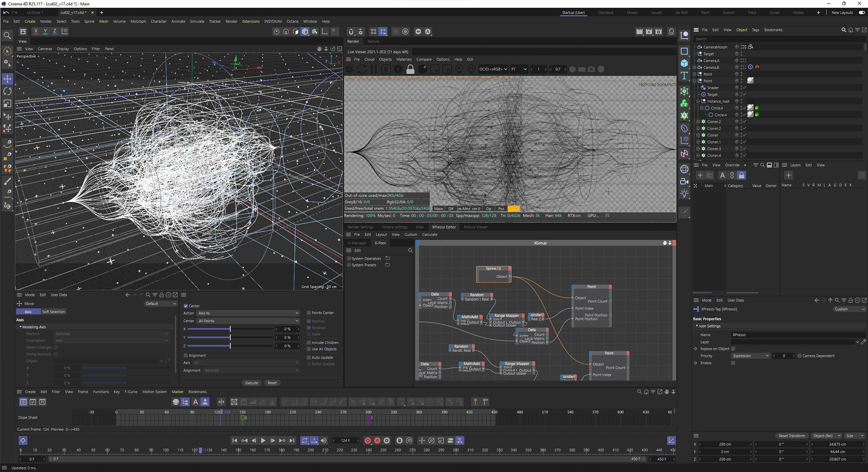Switch to XPresso Editor tab
The height and width of the screenshot is (472, 868).
click(x=443, y=227)
